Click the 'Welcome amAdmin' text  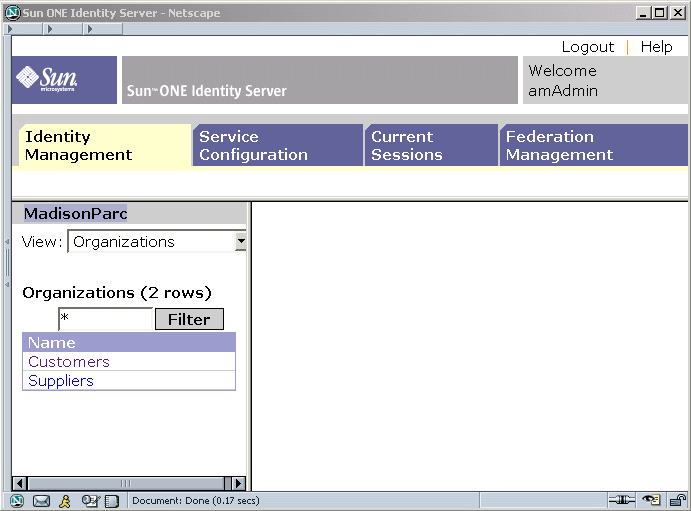563,81
